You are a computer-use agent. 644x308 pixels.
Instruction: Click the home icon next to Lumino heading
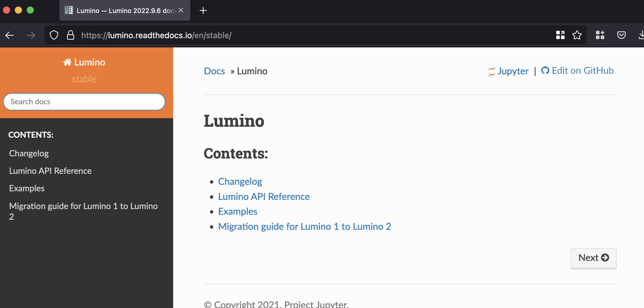point(67,62)
